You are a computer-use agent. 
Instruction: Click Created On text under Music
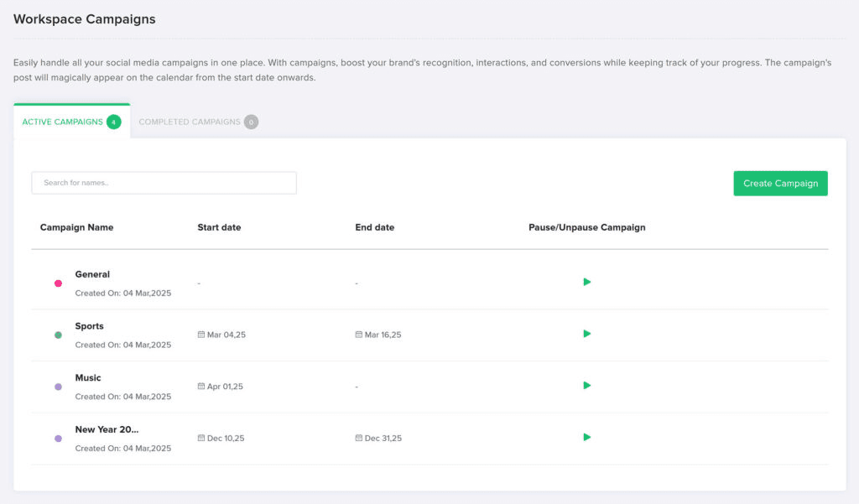123,397
